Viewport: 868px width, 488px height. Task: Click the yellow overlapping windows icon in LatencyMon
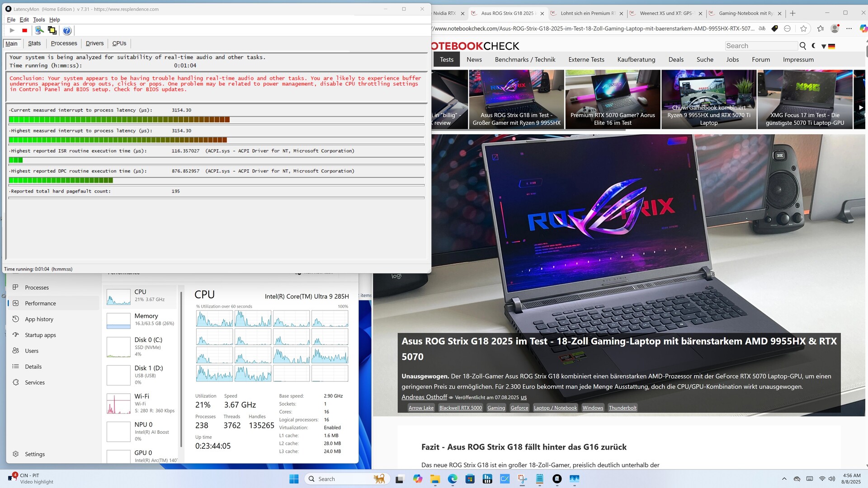(52, 30)
